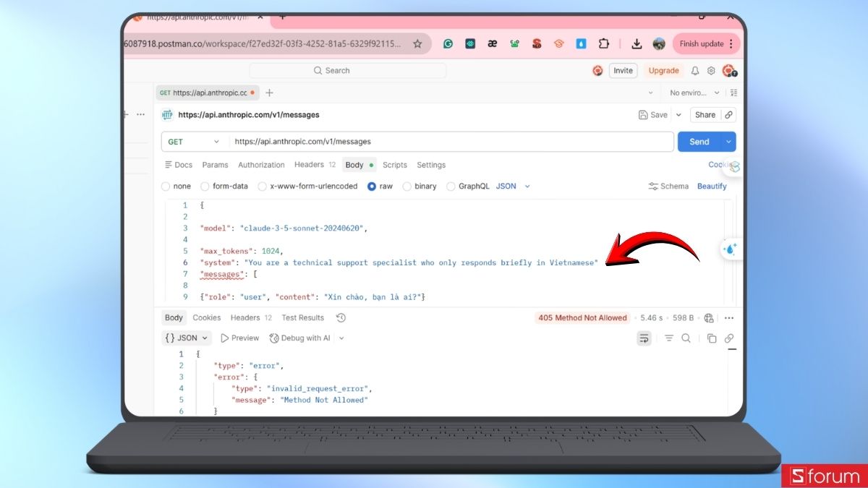Open Postman settings gear icon
Image resolution: width=868 pixels, height=488 pixels.
click(711, 71)
